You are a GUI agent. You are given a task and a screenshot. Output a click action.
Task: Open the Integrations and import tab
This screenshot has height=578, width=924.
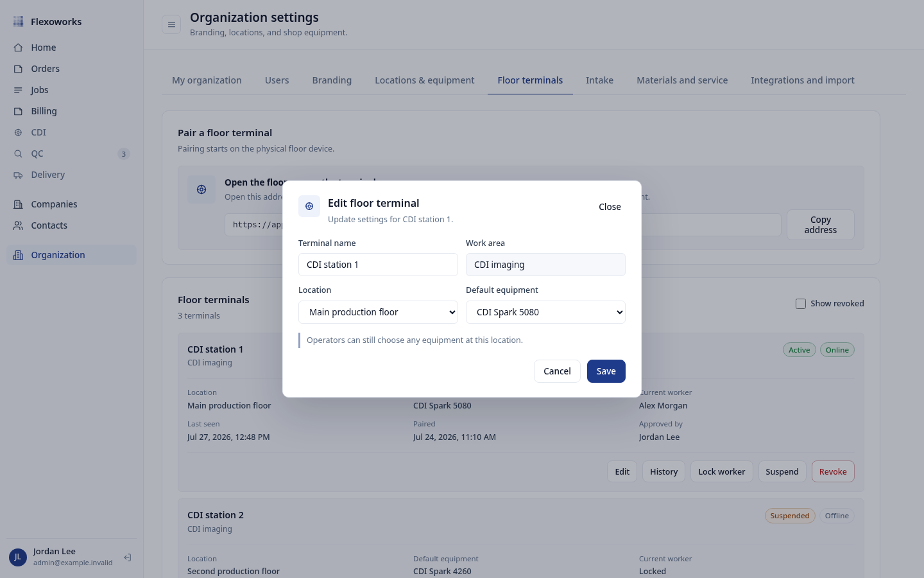[x=803, y=80]
